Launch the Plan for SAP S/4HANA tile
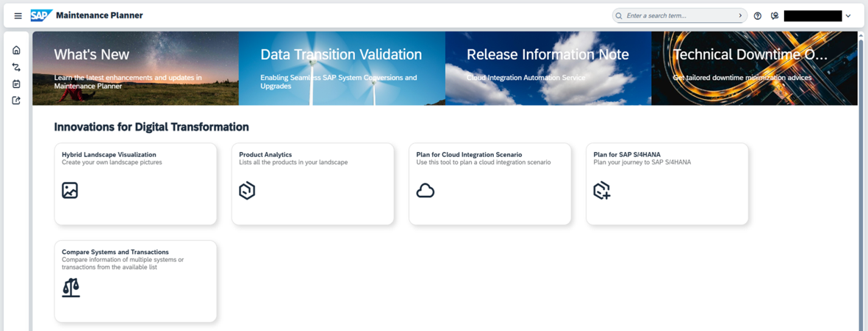868x331 pixels. point(667,183)
